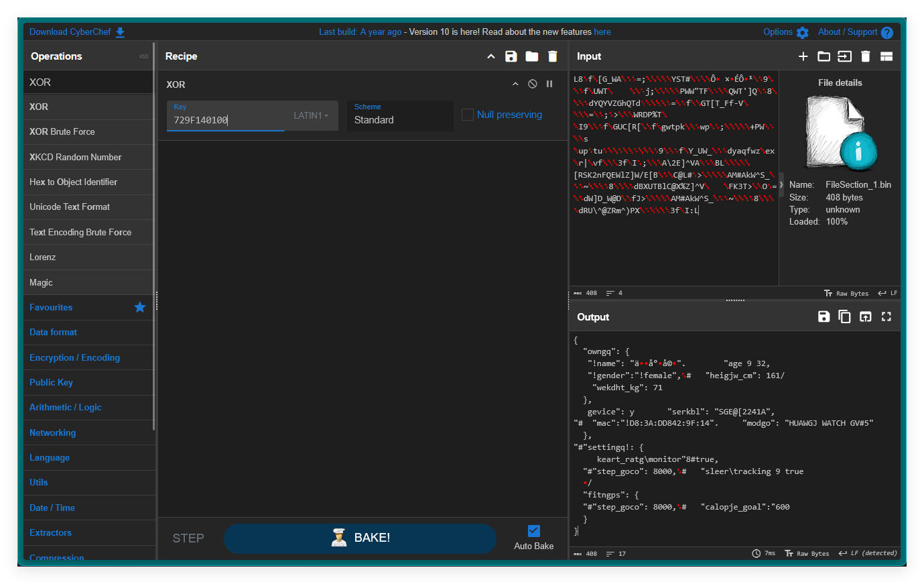The width and height of the screenshot is (924, 584).
Task: Select the Text Encoding Brute Force operation
Action: 89,232
